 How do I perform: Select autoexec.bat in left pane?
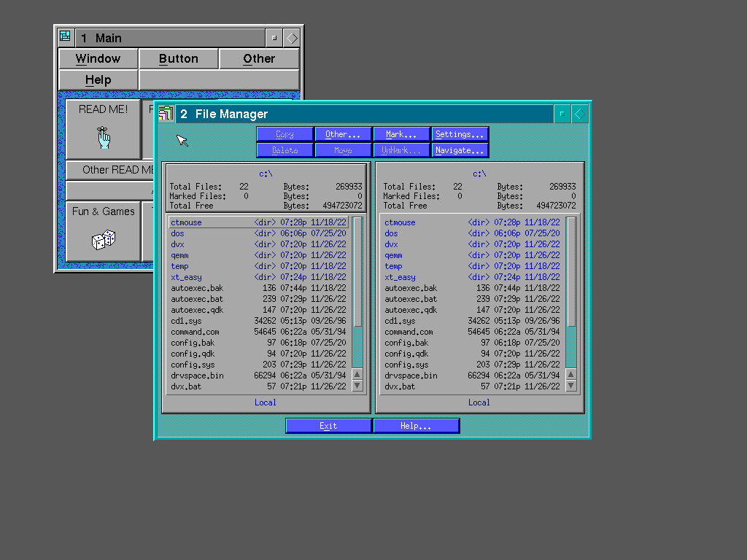[259, 299]
